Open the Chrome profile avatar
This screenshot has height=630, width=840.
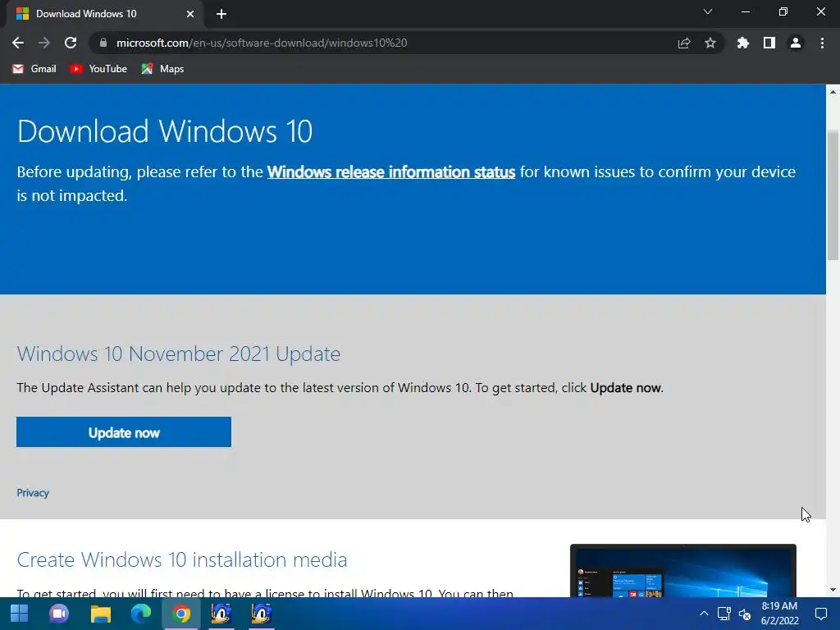tap(796, 43)
